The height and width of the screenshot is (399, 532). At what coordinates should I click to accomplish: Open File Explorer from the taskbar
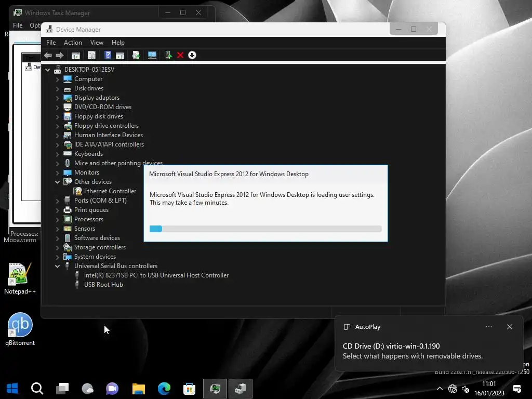(138, 389)
